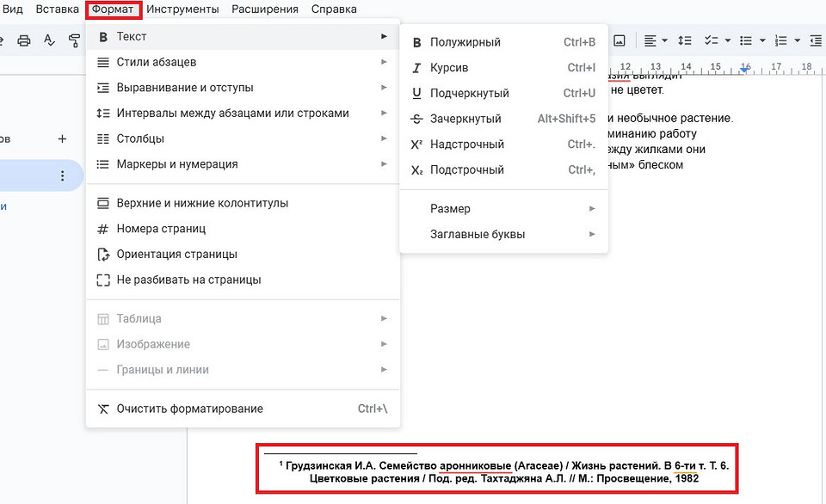Click the checklist icon in the toolbar
This screenshot has width=826, height=504.
point(712,40)
